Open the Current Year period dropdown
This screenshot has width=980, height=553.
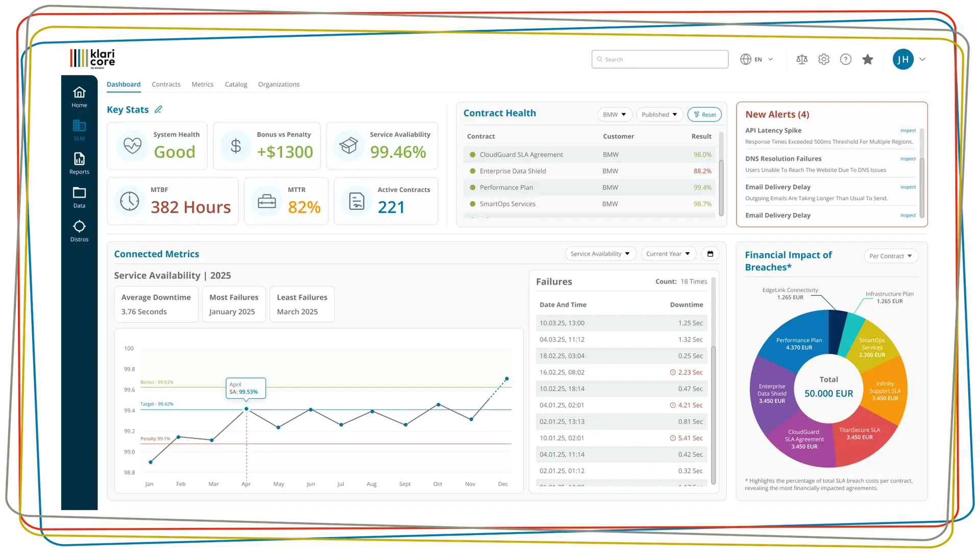point(668,254)
